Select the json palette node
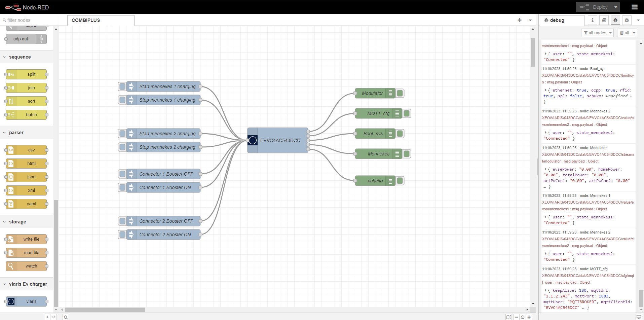 tap(26, 177)
